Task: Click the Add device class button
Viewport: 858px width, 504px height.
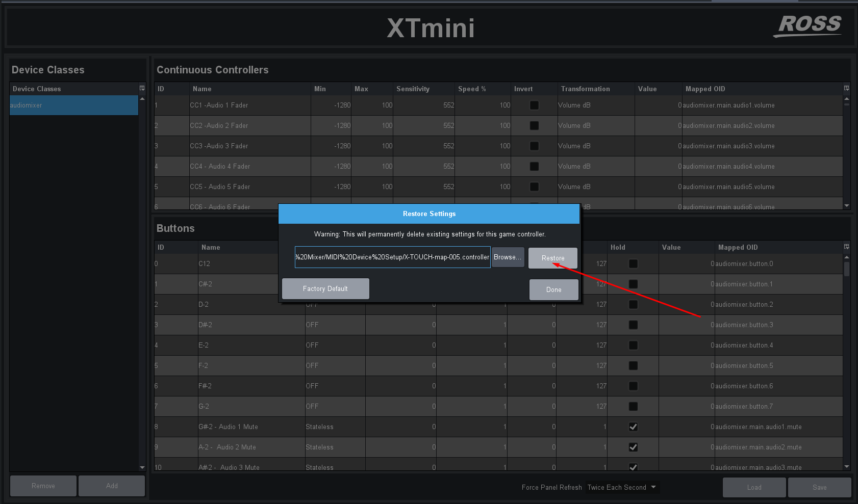Action: [112, 486]
